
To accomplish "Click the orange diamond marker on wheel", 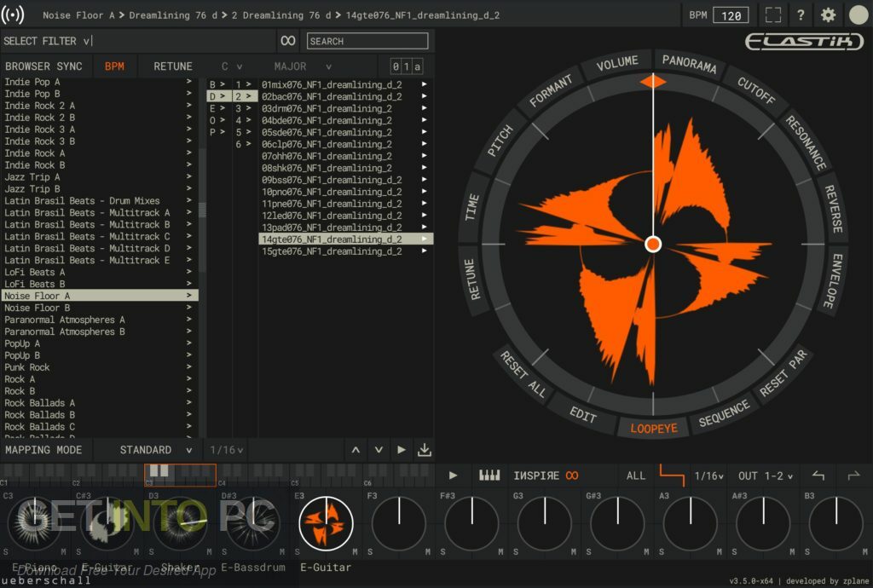I will 652,82.
